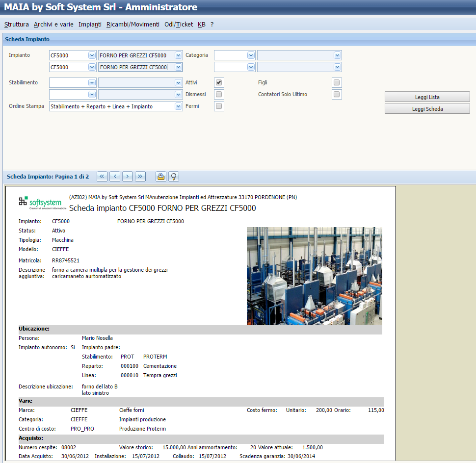The height and width of the screenshot is (463, 476).
Task: Open Ordine Stampa dropdown
Action: click(178, 106)
